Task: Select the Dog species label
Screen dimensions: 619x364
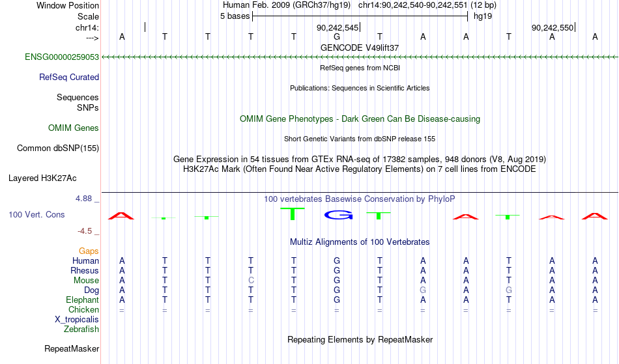Action: [x=92, y=290]
